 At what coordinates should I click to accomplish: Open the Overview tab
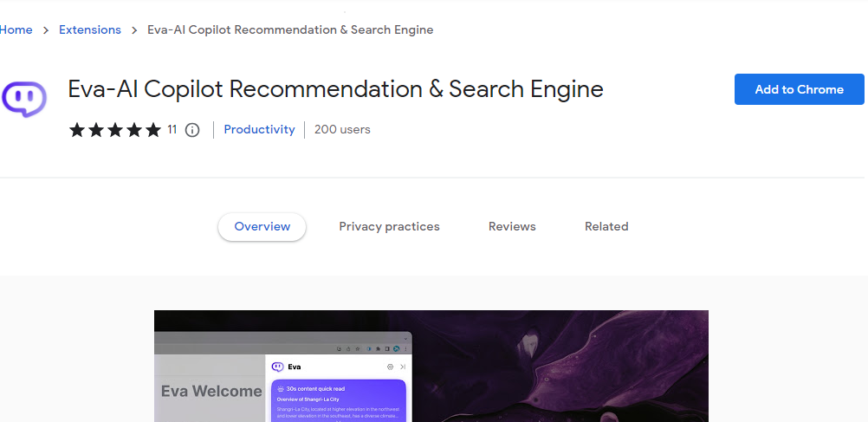(x=262, y=227)
